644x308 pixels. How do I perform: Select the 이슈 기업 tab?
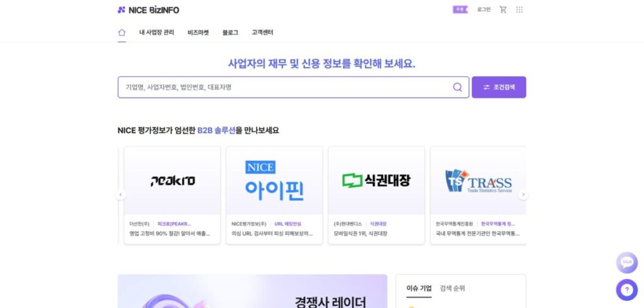click(x=419, y=288)
